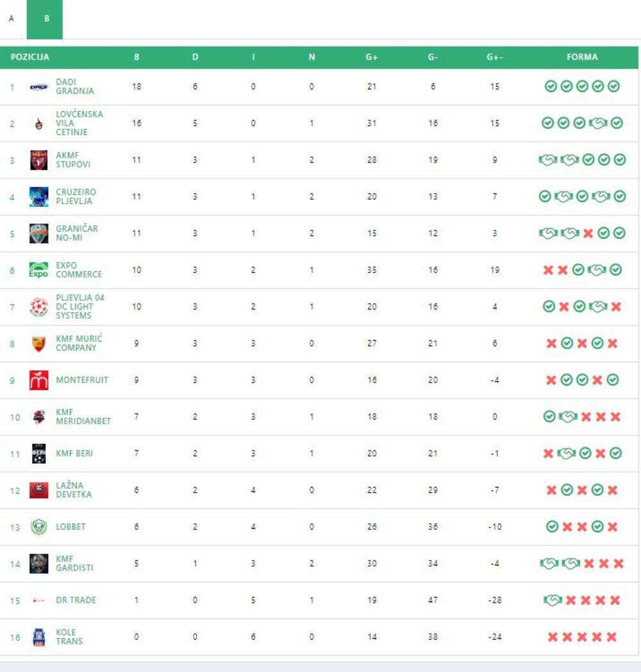This screenshot has width=641, height=672.
Task: Select the group B tab
Action: [45, 19]
